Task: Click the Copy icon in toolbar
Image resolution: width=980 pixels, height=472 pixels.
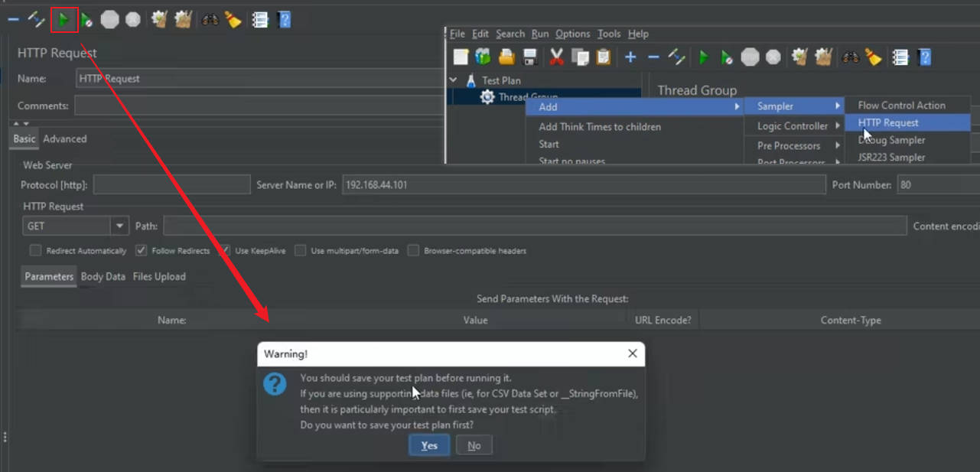Action: coord(581,57)
